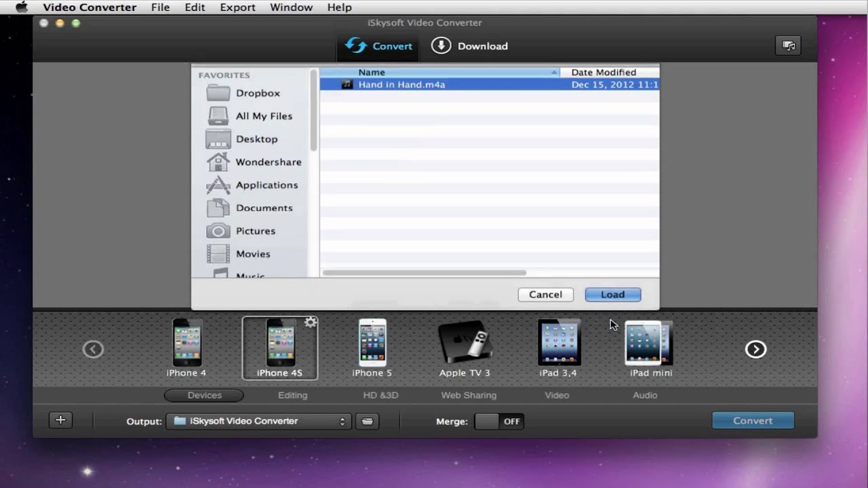
Task: Choose the iPhone 5 preset
Action: tap(372, 348)
